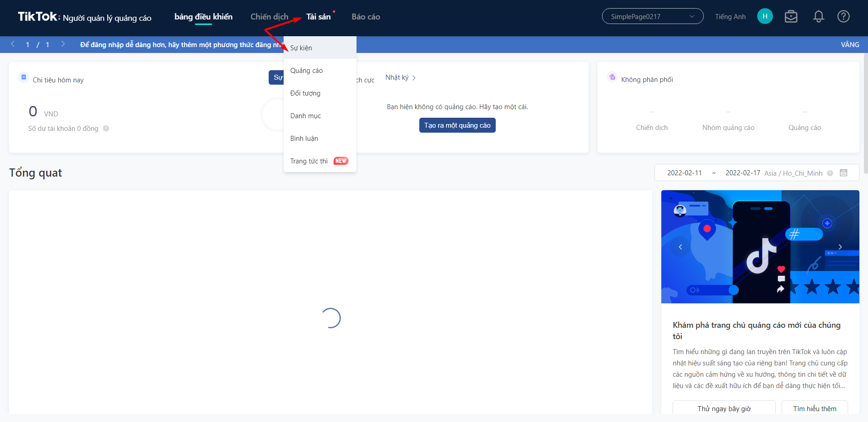Image resolution: width=868 pixels, height=422 pixels.
Task: Click the end date 2022-02-17 field
Action: [743, 173]
